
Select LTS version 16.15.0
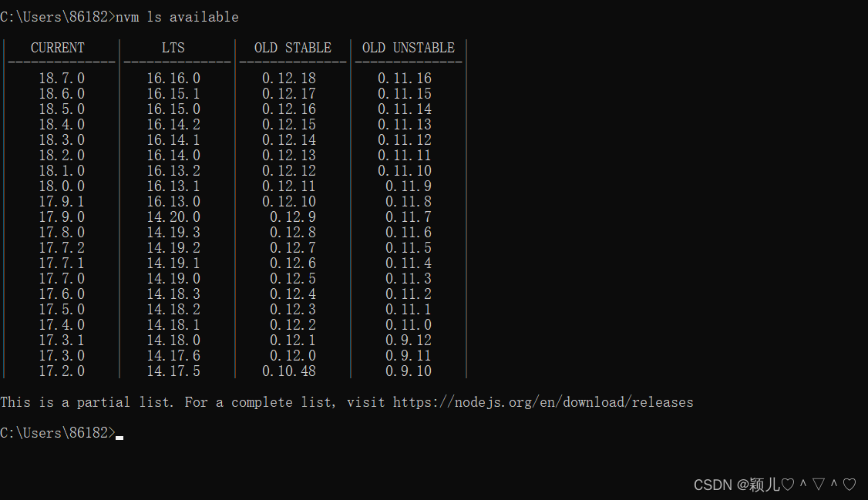(x=173, y=109)
